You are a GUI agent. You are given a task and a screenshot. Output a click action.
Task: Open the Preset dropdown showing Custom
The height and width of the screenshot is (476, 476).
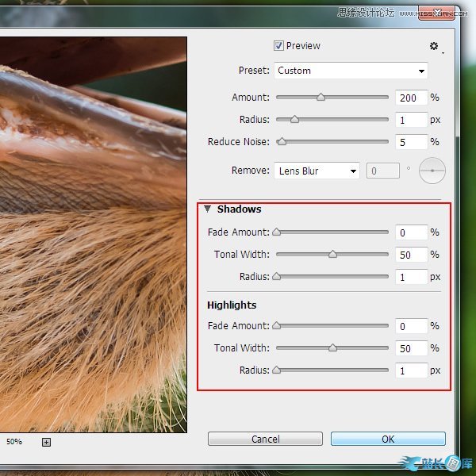pos(351,71)
